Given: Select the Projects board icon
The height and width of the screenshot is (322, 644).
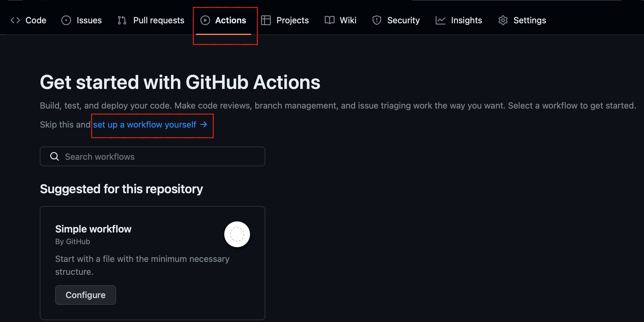Looking at the screenshot, I should [266, 20].
